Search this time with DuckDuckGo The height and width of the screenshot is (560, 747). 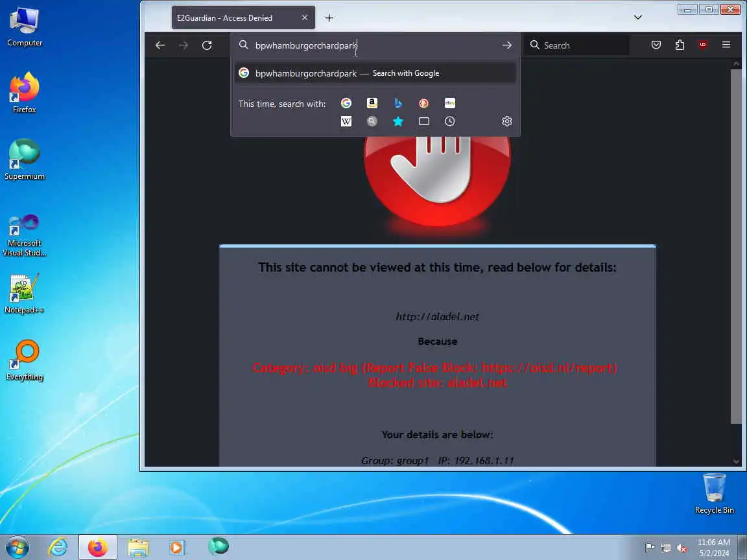pos(423,103)
